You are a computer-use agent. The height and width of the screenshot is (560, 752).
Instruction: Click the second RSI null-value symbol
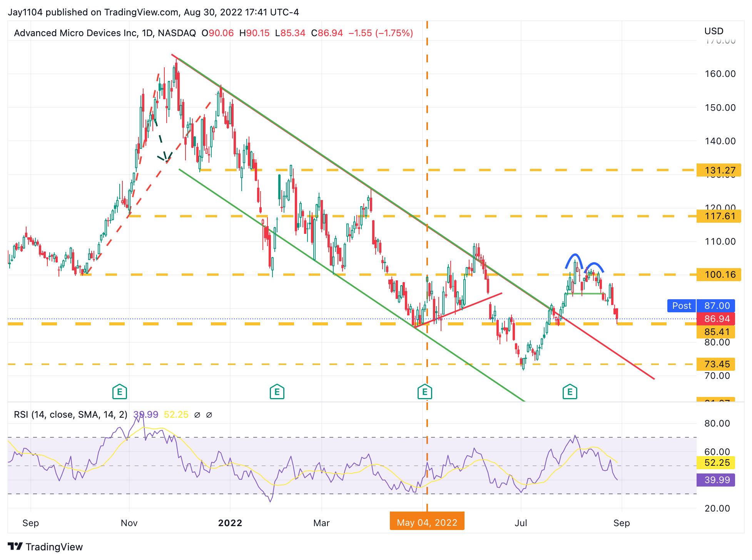209,415
